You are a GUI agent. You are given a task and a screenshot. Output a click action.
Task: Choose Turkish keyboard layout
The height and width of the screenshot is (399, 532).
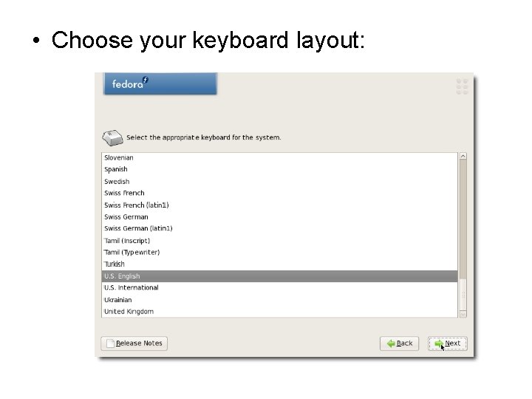115,264
